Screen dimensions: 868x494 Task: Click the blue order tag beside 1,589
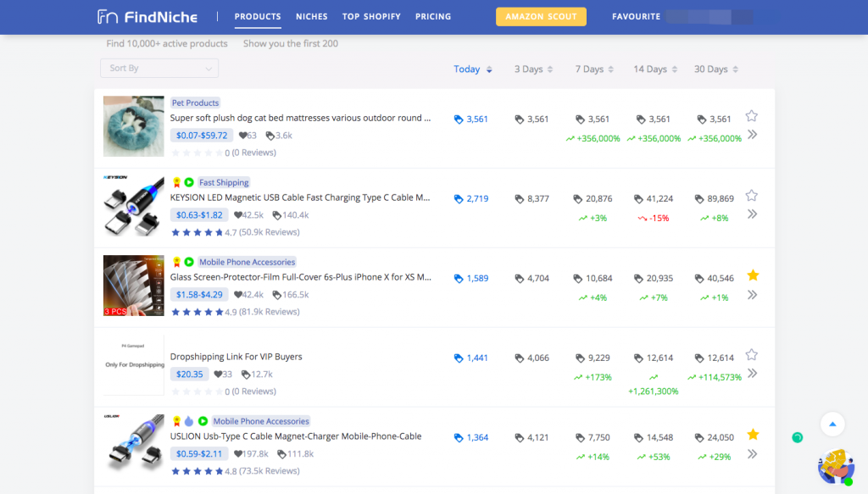(x=459, y=279)
